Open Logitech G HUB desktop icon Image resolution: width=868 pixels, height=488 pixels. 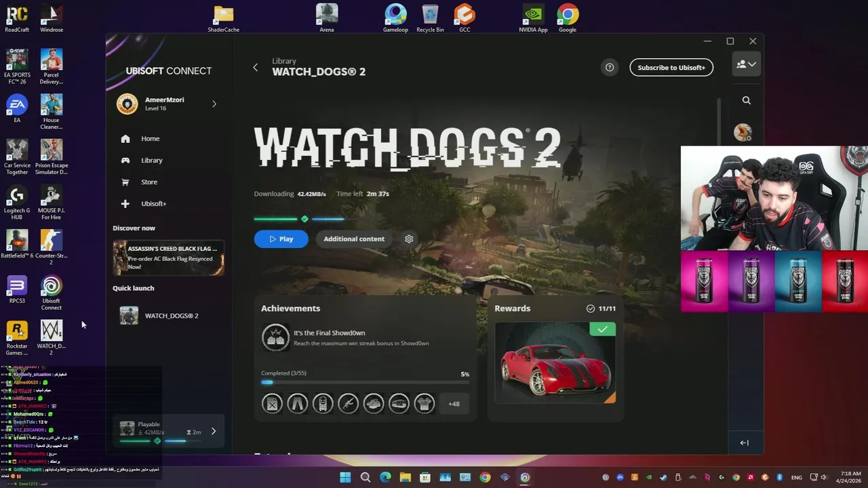pos(17,203)
